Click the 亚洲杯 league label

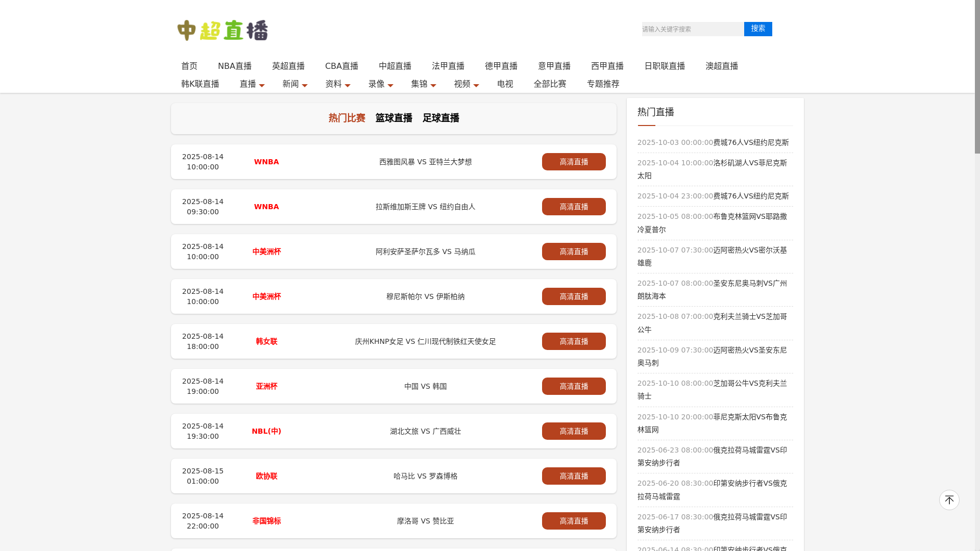(x=266, y=386)
